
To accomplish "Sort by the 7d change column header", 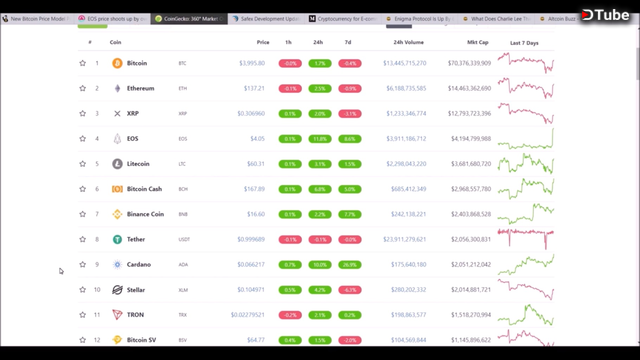I will pos(348,42).
